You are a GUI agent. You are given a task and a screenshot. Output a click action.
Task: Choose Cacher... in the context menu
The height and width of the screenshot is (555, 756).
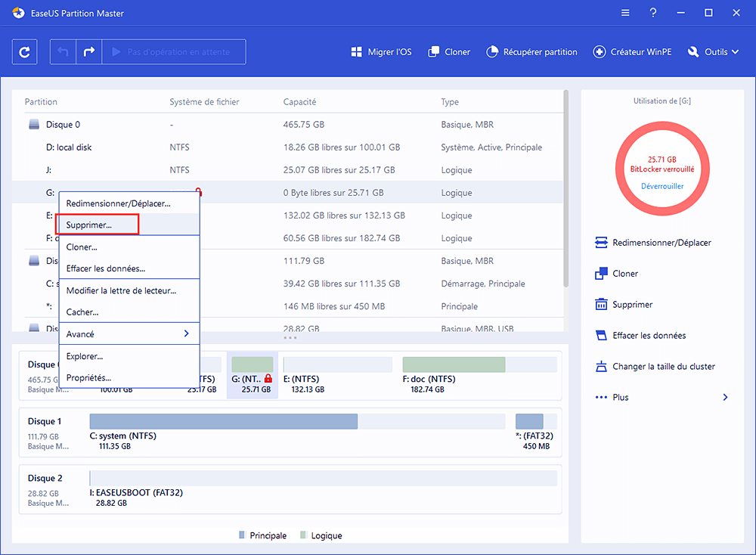point(129,312)
